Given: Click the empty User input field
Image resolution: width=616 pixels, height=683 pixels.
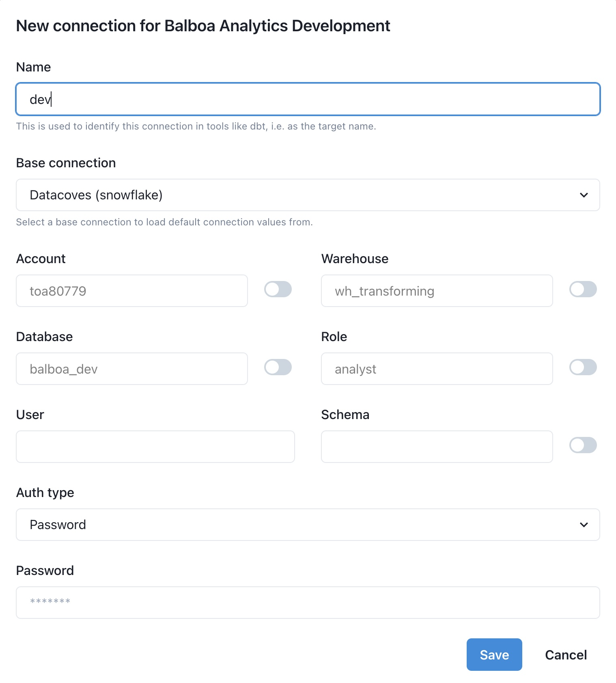Looking at the screenshot, I should [155, 447].
